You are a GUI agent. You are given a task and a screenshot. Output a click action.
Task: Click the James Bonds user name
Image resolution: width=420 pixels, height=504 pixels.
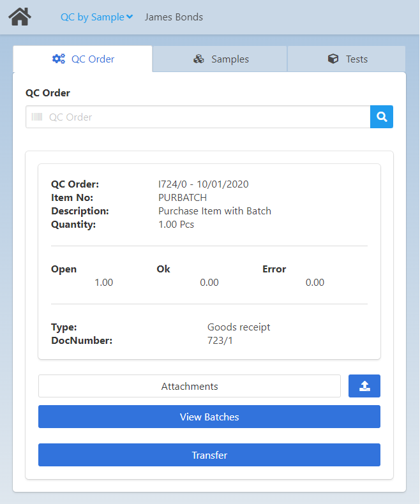click(x=174, y=17)
